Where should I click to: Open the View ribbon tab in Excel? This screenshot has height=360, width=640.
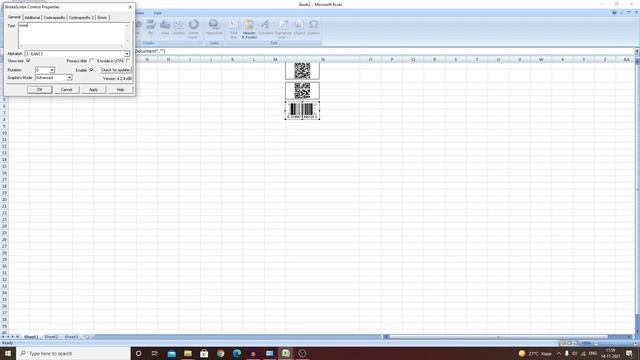[158, 13]
